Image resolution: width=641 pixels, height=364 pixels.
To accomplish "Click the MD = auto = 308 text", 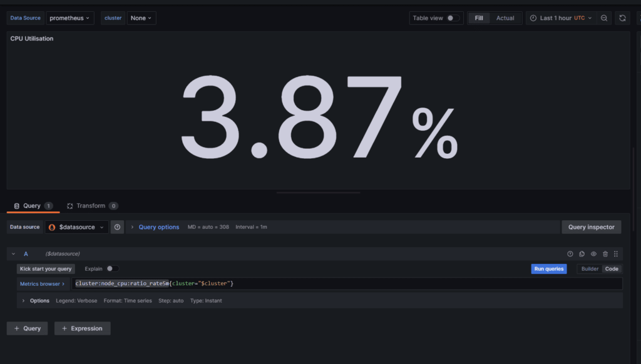I will pos(208,227).
